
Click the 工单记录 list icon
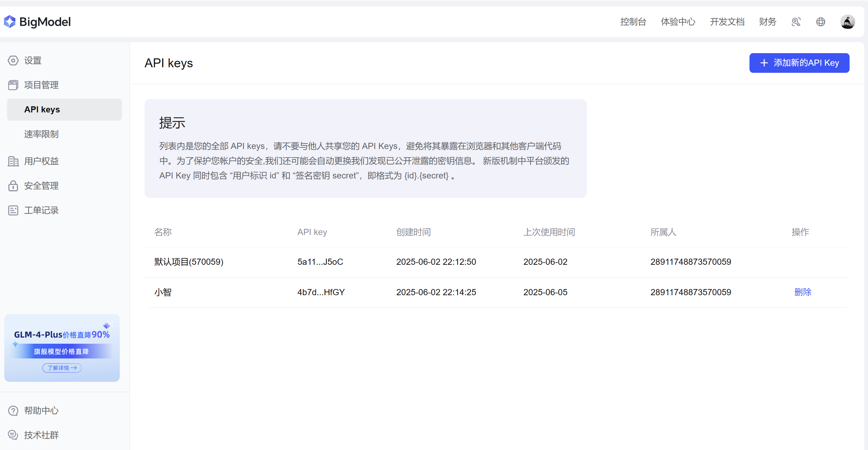coord(13,210)
